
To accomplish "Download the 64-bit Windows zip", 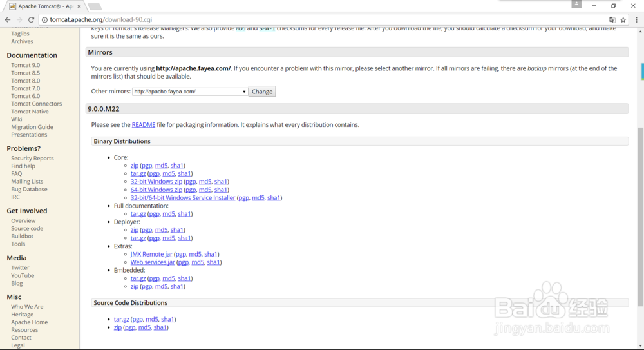I will tap(156, 190).
